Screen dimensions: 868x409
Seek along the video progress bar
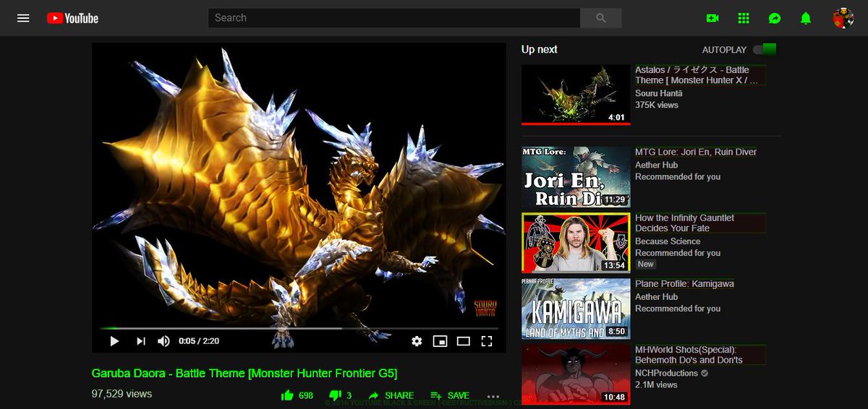click(x=299, y=328)
